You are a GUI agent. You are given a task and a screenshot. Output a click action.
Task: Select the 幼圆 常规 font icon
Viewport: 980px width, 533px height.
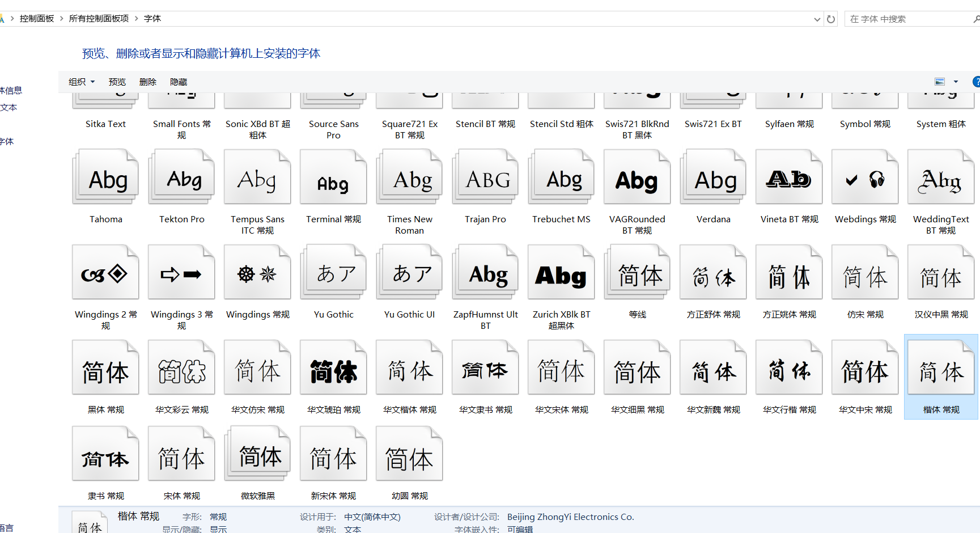tap(409, 454)
